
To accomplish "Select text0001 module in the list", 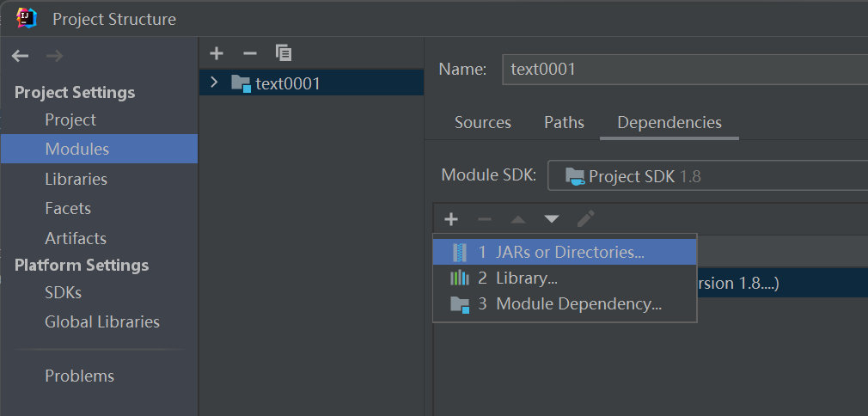I will pos(288,83).
